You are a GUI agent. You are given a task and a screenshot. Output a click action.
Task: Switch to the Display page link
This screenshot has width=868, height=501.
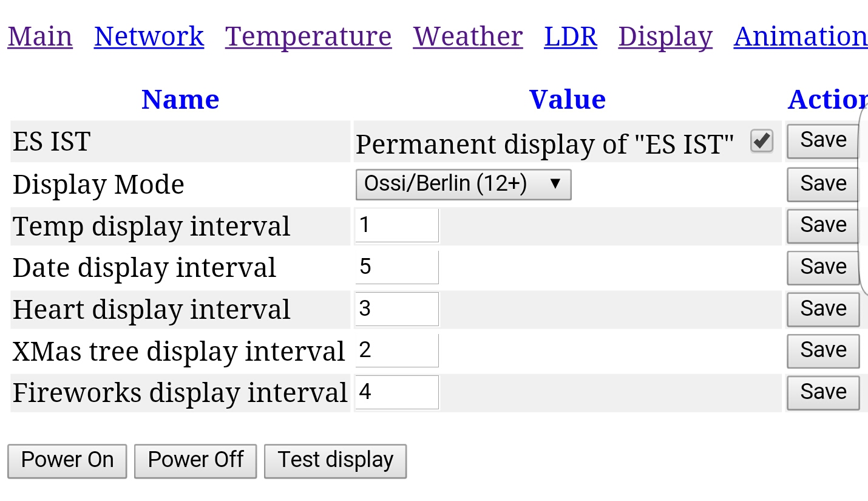click(x=665, y=36)
